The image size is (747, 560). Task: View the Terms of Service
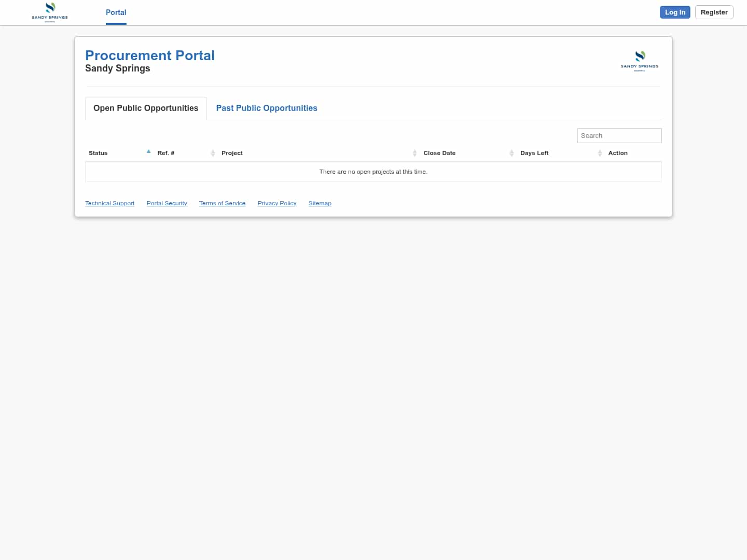coord(222,203)
